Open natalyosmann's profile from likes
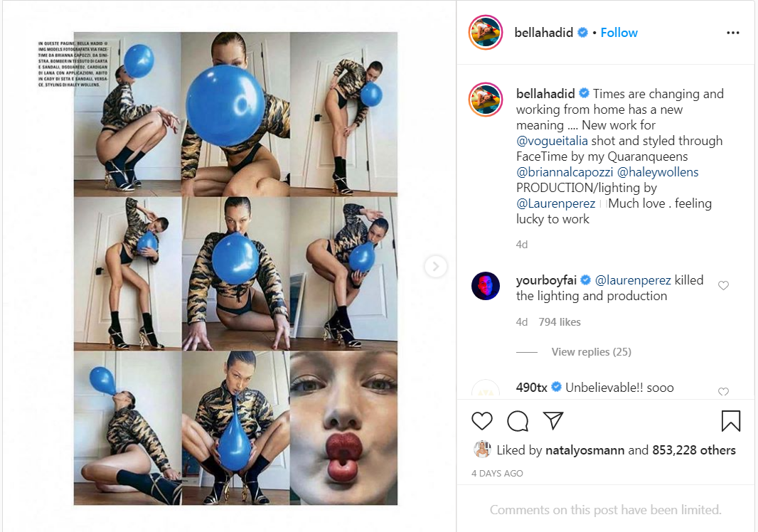 click(584, 450)
